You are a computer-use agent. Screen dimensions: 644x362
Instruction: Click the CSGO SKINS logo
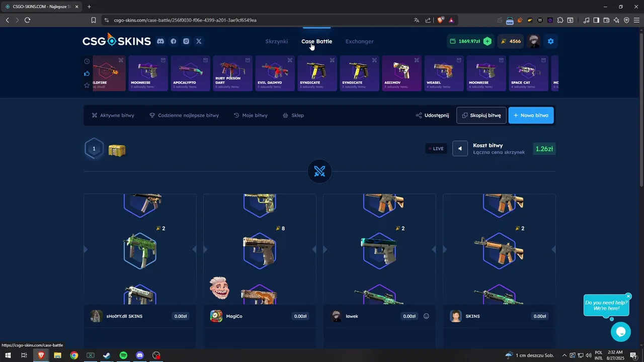pos(117,40)
